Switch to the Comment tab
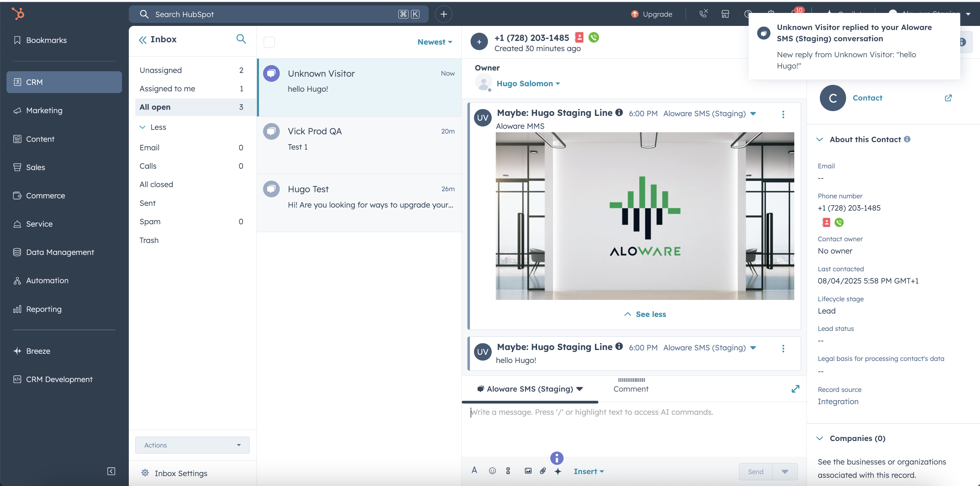This screenshot has width=980, height=486. 631,389
